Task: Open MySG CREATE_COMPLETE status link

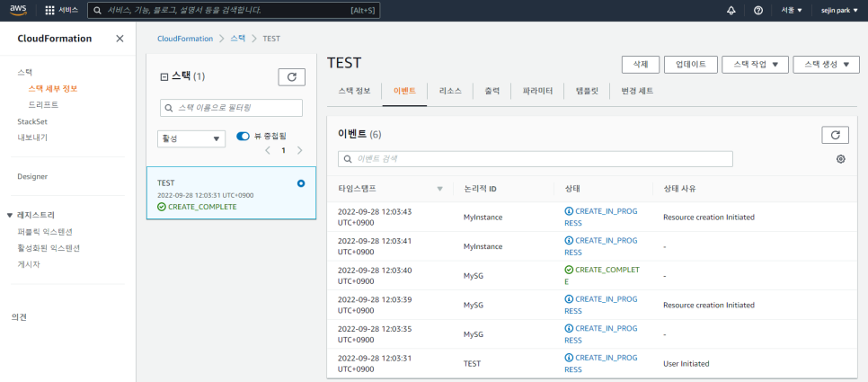Action: point(602,276)
